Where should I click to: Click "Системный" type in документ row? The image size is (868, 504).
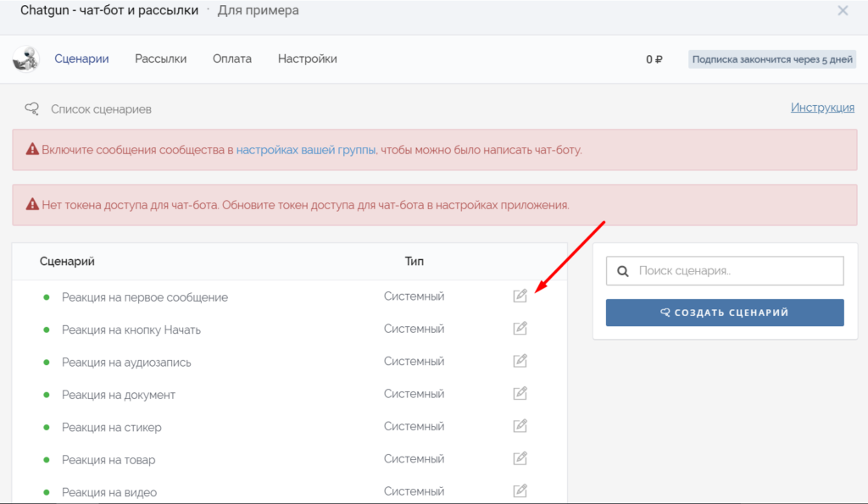pyautogui.click(x=414, y=393)
